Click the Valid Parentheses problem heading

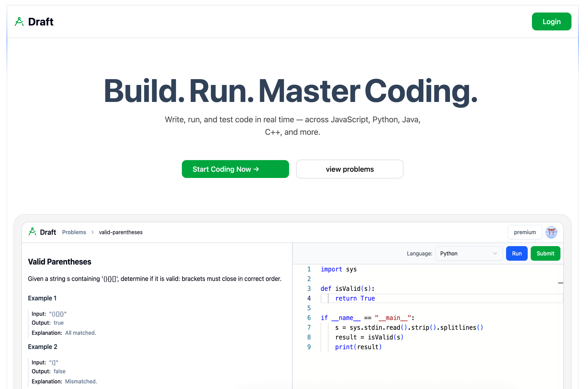coord(59,262)
